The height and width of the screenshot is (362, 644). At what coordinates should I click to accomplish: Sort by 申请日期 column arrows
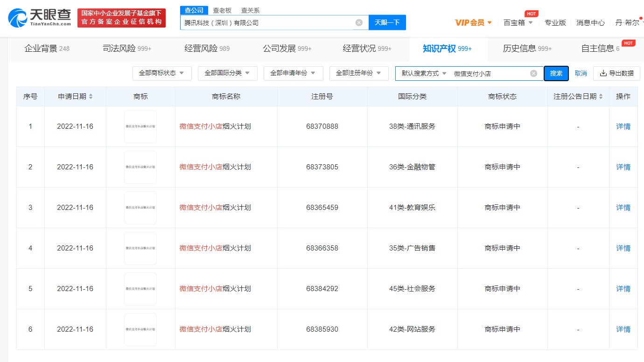[91, 97]
